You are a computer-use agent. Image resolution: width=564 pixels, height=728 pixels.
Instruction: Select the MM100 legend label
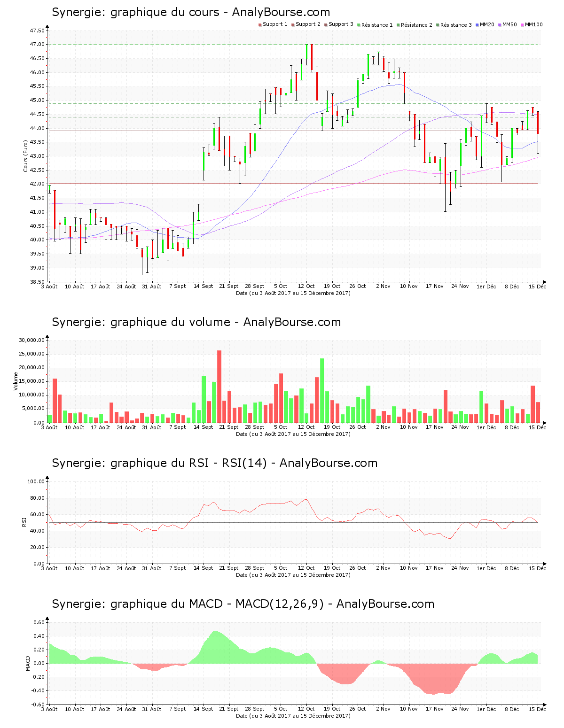pyautogui.click(x=533, y=24)
